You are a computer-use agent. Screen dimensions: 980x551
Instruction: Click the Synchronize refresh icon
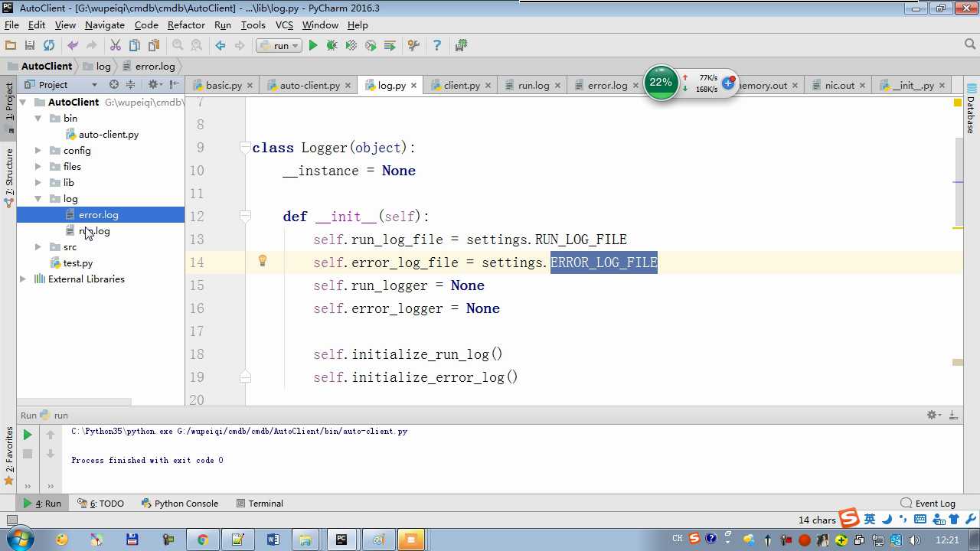click(x=49, y=46)
